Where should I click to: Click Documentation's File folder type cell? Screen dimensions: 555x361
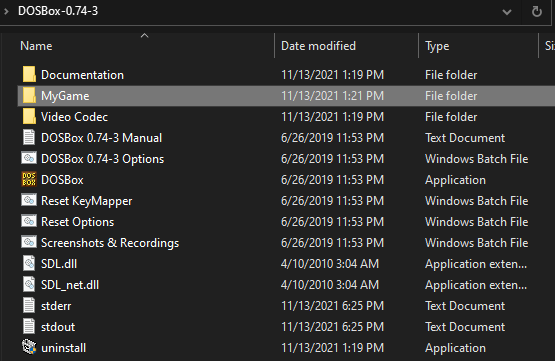point(451,75)
